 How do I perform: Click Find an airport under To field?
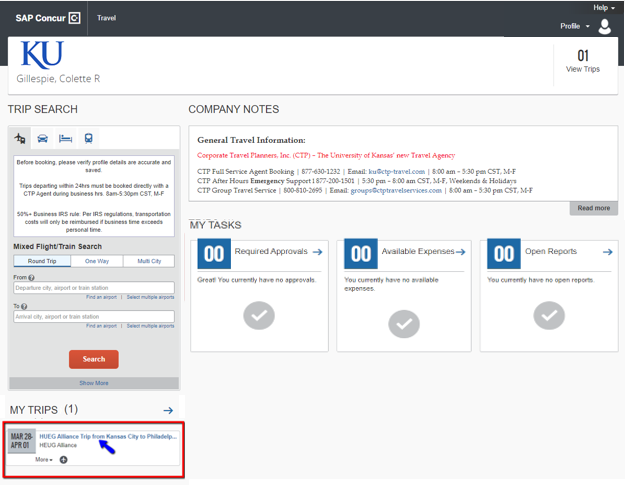[101, 326]
